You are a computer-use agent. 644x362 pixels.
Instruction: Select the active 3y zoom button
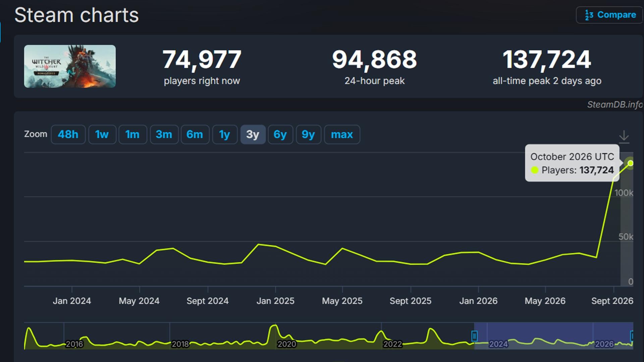point(253,134)
